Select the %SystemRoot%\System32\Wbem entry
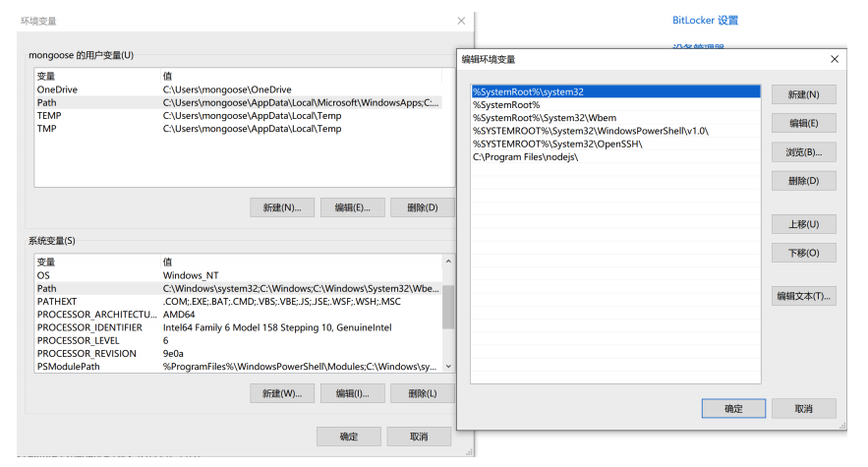The image size is (868, 467). coord(615,118)
